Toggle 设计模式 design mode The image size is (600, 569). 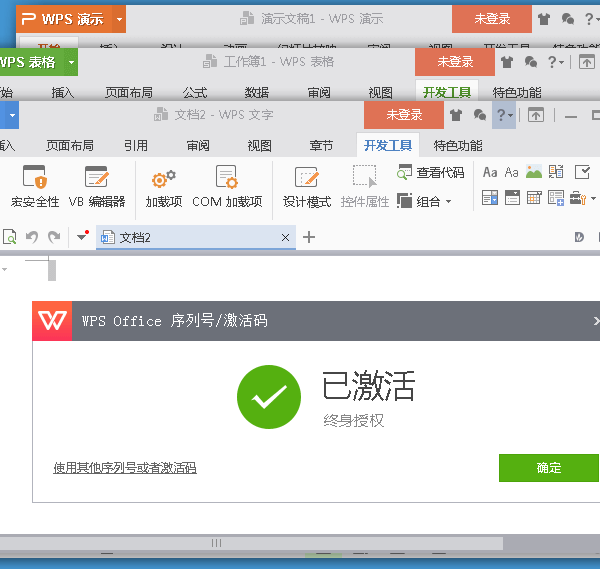(x=307, y=187)
